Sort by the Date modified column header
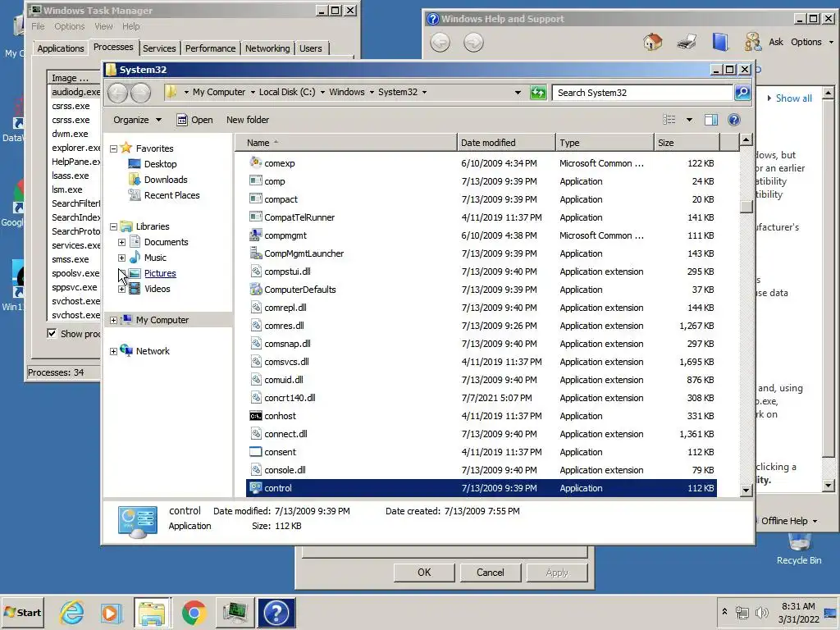Viewport: 840px width, 630px height. 506,143
